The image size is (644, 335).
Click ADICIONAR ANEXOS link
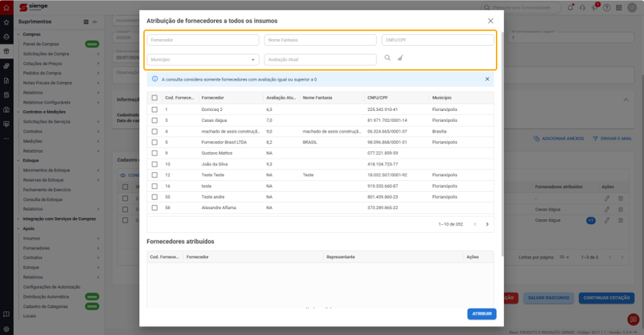click(x=558, y=138)
